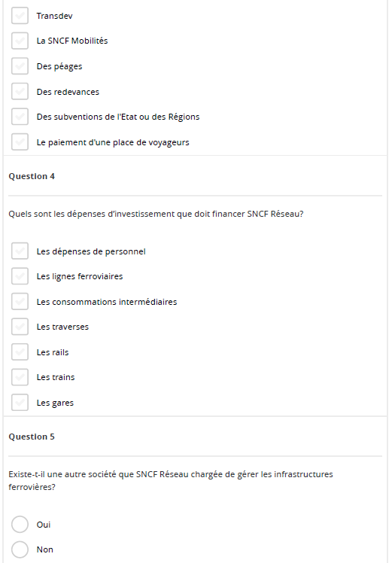Click the Les gares label text

(x=55, y=403)
